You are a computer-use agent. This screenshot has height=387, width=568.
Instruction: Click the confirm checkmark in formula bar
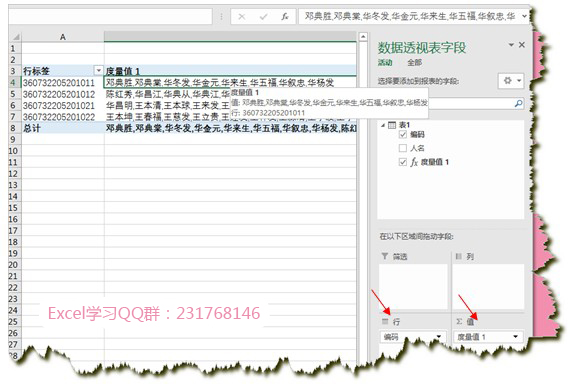pos(263,16)
